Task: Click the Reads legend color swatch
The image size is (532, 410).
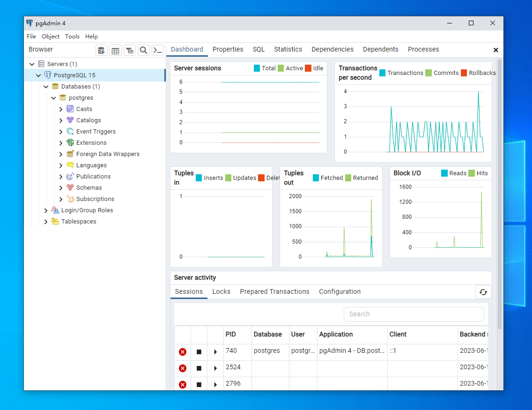Action: click(444, 173)
